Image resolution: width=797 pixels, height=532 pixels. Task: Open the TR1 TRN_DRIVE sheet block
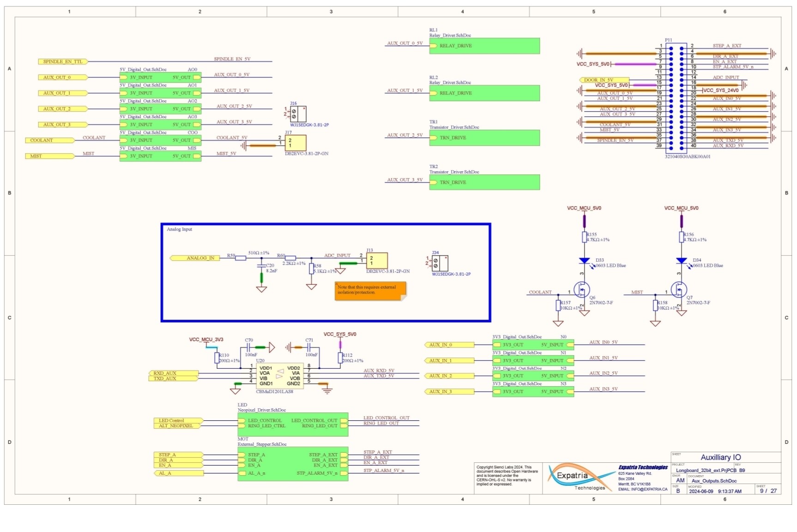[x=484, y=138]
